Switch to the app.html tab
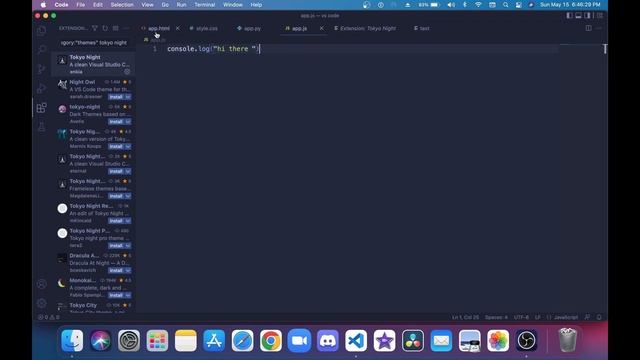 pos(159,29)
